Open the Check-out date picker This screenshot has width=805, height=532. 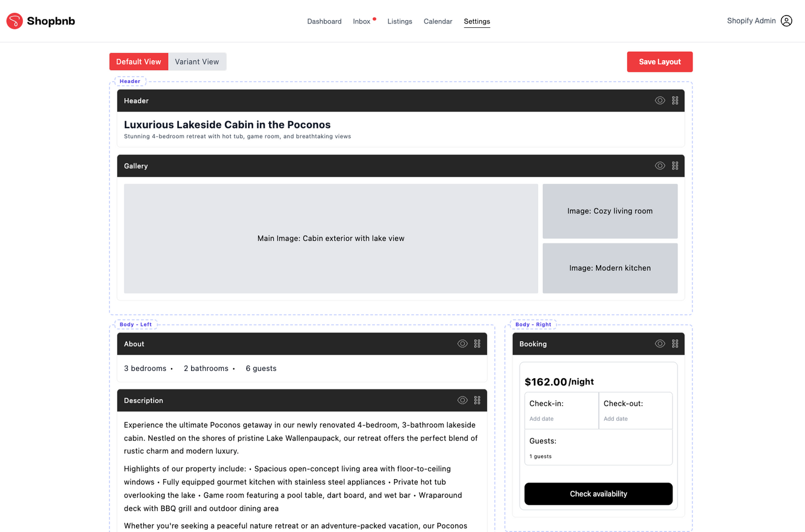[635, 411]
